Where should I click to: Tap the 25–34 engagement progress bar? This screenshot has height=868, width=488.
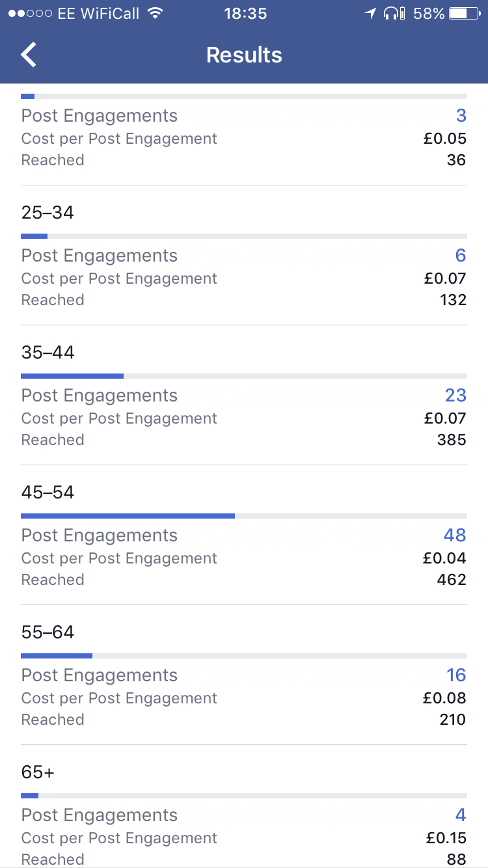click(x=243, y=236)
